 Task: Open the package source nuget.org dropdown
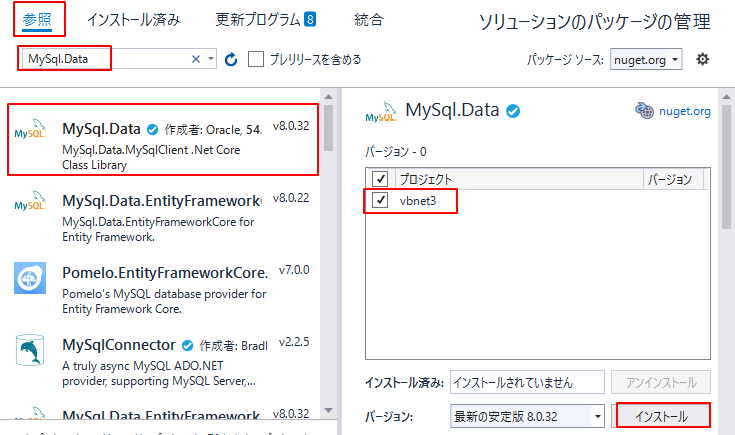(646, 60)
